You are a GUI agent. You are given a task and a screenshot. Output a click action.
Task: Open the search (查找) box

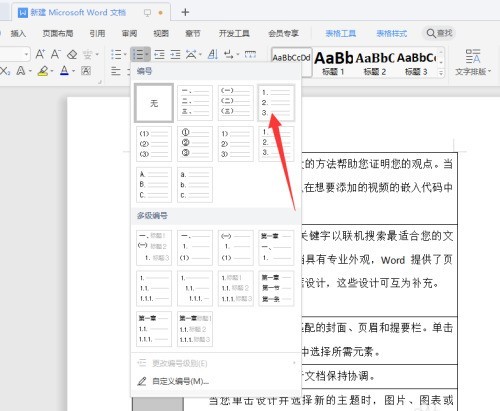pos(439,33)
